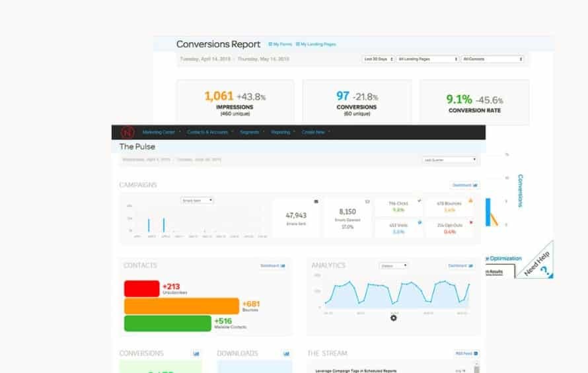This screenshot has height=373, width=588.
Task: Click the warning triangle icon beside 678 Bounces
Action: pyautogui.click(x=470, y=200)
